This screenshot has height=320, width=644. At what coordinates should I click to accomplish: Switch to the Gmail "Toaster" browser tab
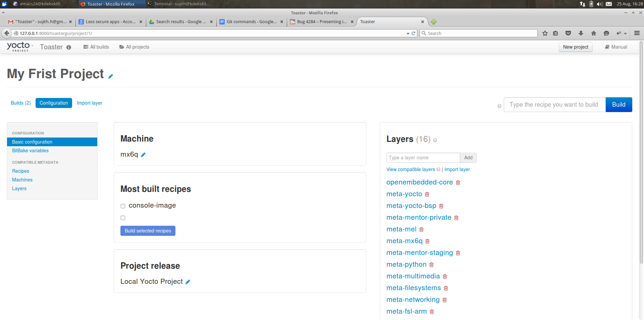pos(40,22)
